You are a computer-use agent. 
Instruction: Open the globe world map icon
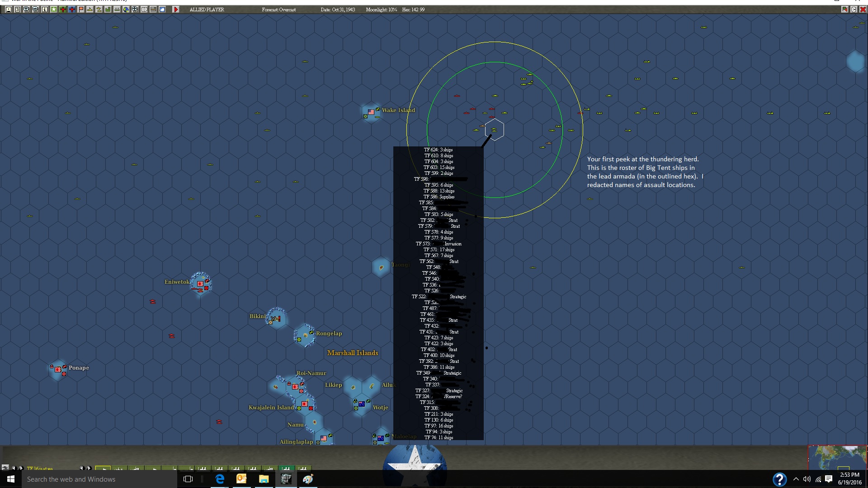click(x=126, y=9)
